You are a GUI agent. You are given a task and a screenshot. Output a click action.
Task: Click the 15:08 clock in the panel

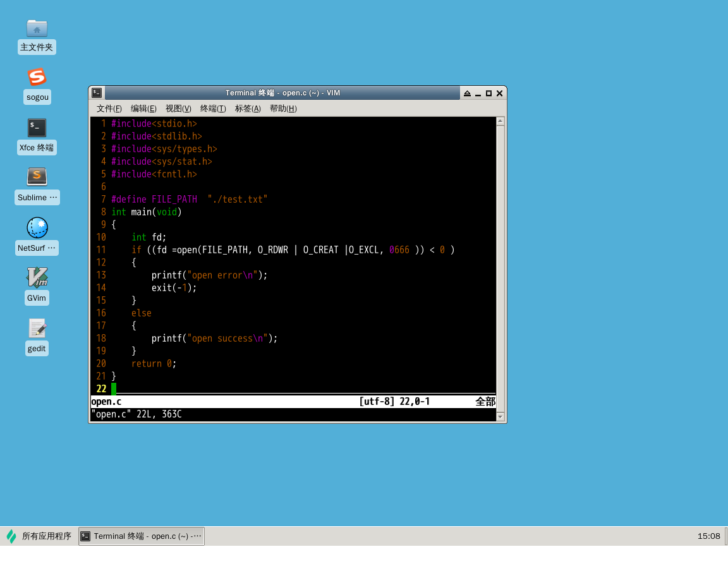pyautogui.click(x=708, y=536)
